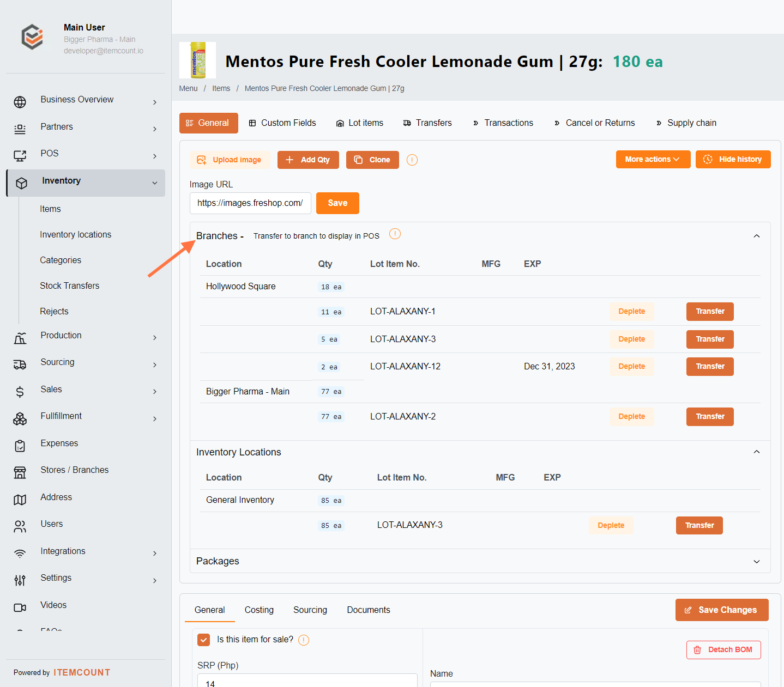
Task: Collapse the Branches section chevron
Action: (x=757, y=236)
